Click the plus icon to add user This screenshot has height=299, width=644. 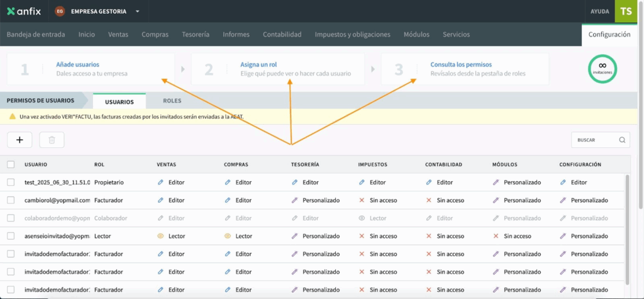pos(19,140)
